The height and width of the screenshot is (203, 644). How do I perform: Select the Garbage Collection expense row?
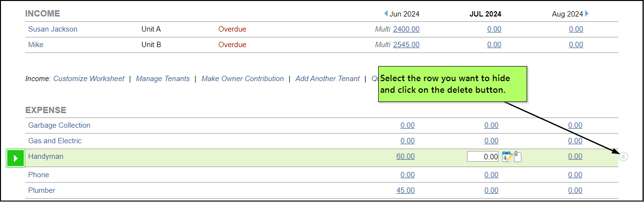[x=59, y=125]
